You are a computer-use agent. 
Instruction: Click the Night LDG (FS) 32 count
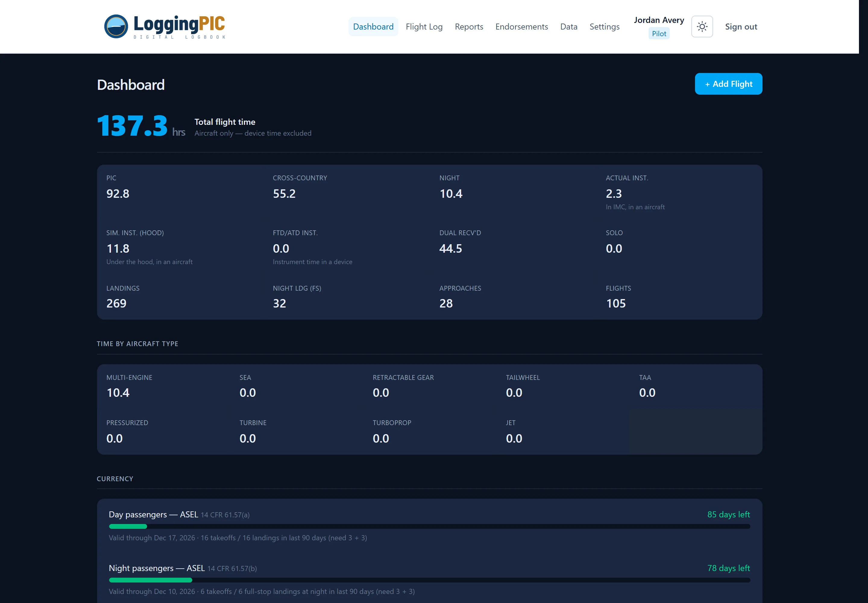click(279, 303)
